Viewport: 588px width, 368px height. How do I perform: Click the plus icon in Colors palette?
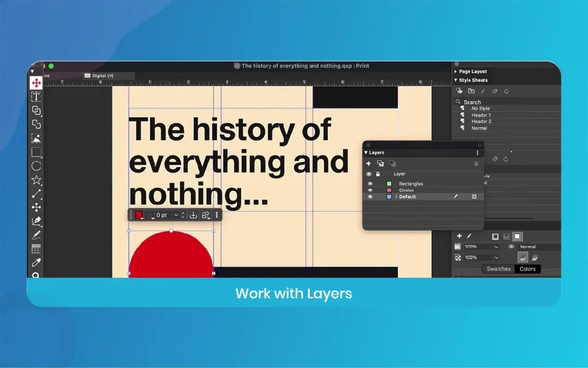point(459,236)
